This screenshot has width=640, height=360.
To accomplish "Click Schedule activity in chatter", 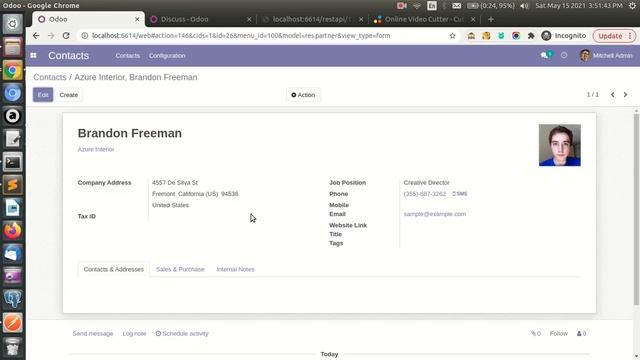I will tap(182, 333).
